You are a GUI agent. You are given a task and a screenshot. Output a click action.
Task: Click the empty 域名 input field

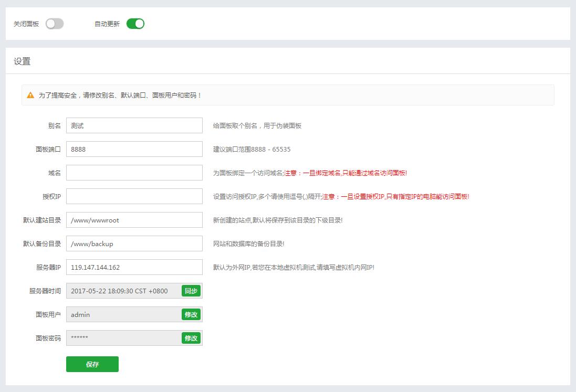tap(134, 173)
